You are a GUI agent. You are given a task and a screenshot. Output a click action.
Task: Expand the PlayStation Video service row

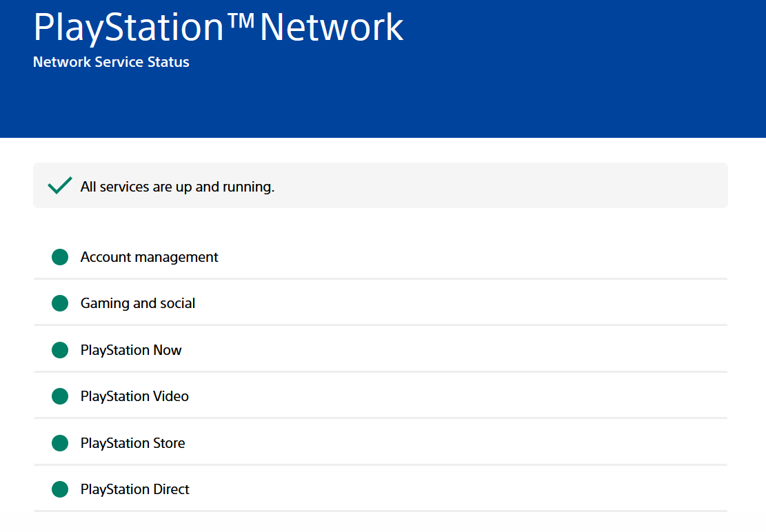click(381, 396)
